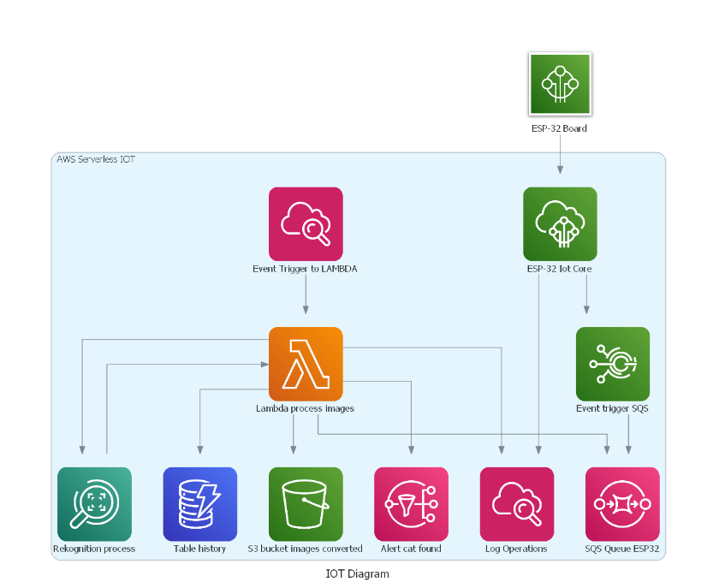Click the Event Trigger to LAMBDA icon

pos(306,223)
